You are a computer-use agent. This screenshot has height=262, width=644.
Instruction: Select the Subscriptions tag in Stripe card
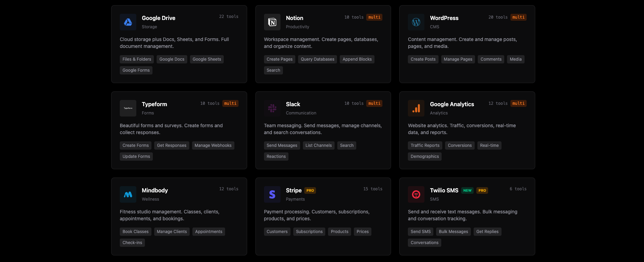pyautogui.click(x=309, y=232)
